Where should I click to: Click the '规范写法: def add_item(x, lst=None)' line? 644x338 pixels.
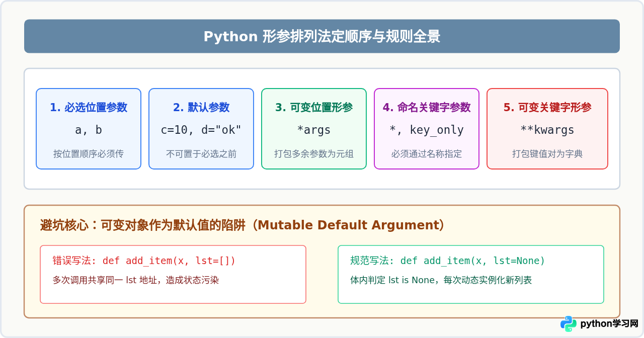click(448, 261)
